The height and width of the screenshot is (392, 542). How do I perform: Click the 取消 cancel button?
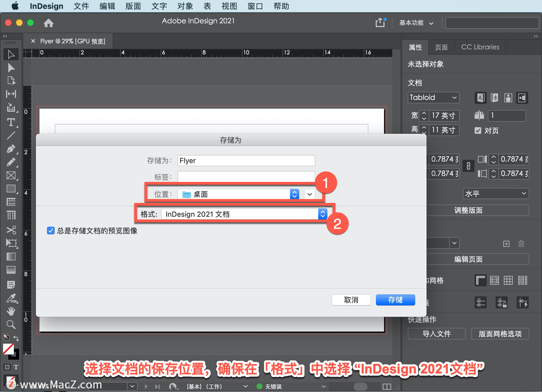pyautogui.click(x=351, y=300)
